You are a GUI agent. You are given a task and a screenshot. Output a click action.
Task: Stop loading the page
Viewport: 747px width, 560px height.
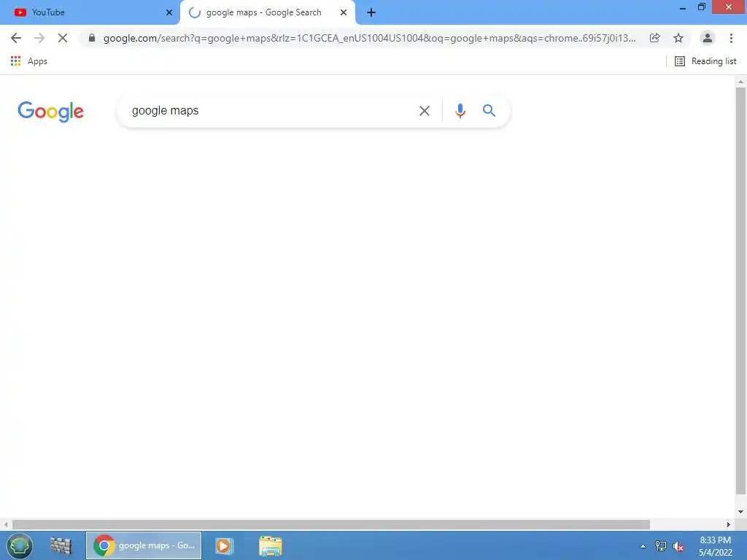coord(63,38)
